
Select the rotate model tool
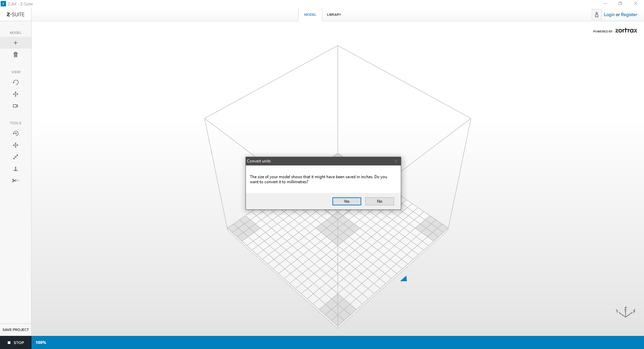click(x=15, y=134)
